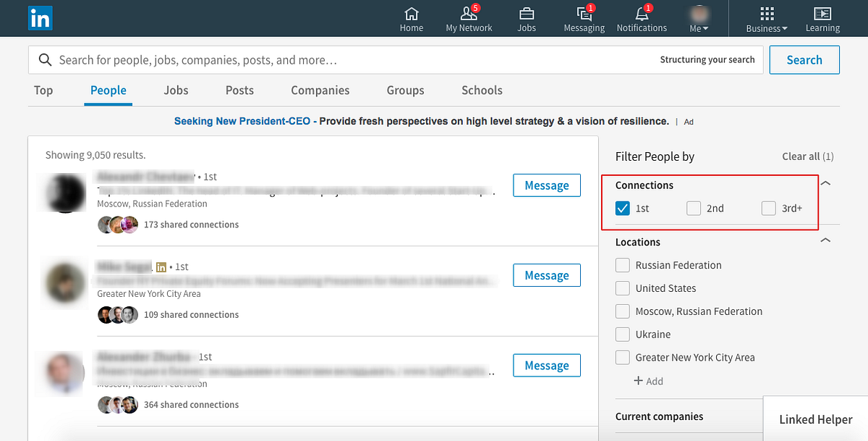
Task: Open Messaging from the top navigation
Action: [584, 18]
